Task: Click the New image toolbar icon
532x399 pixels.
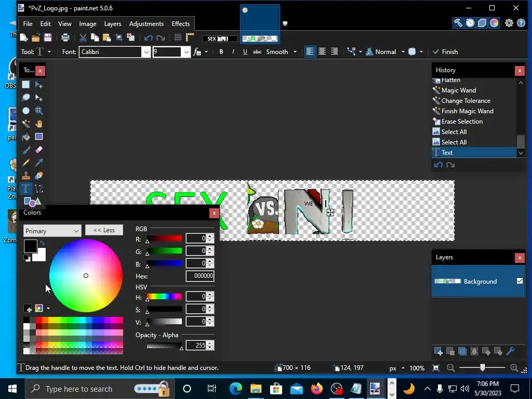Action: click(24, 37)
